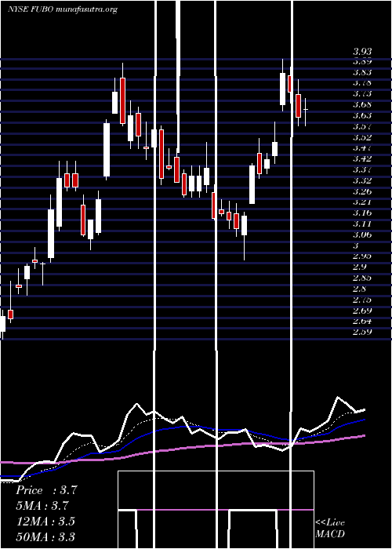Select the 3.16 price axis label

[x=362, y=213]
